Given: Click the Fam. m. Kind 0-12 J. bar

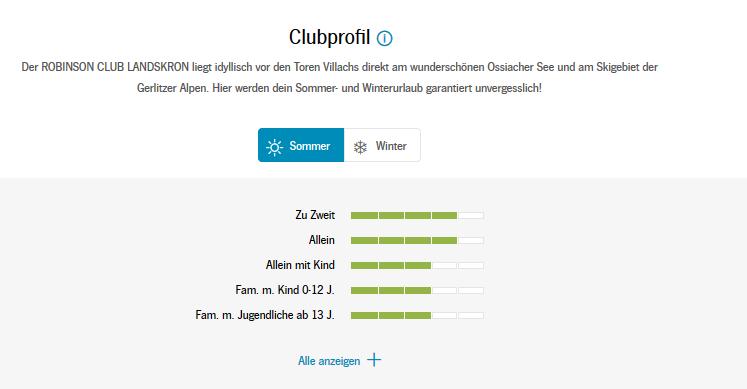Looking at the screenshot, I should point(417,290).
